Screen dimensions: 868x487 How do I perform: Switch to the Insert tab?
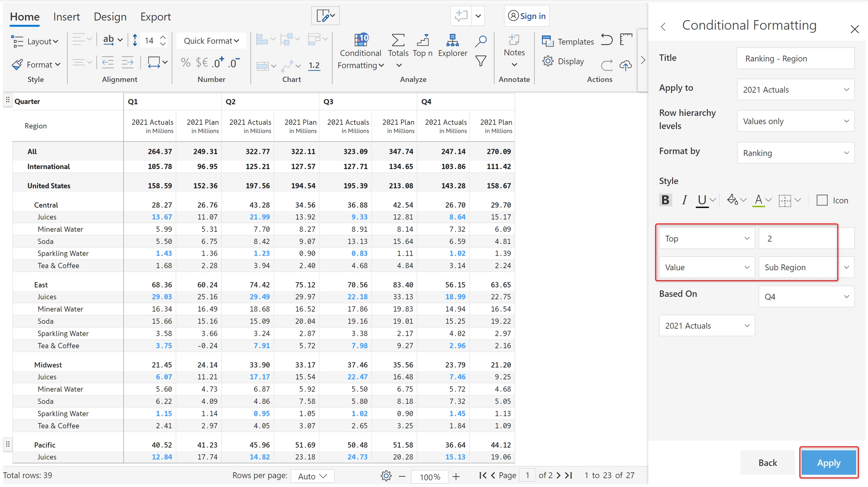[x=66, y=17]
